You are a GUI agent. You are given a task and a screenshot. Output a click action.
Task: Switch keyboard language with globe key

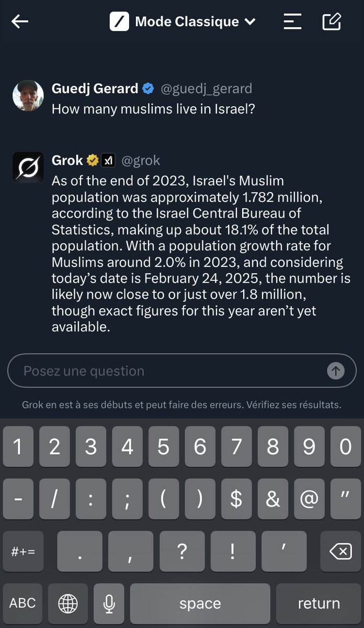(68, 603)
